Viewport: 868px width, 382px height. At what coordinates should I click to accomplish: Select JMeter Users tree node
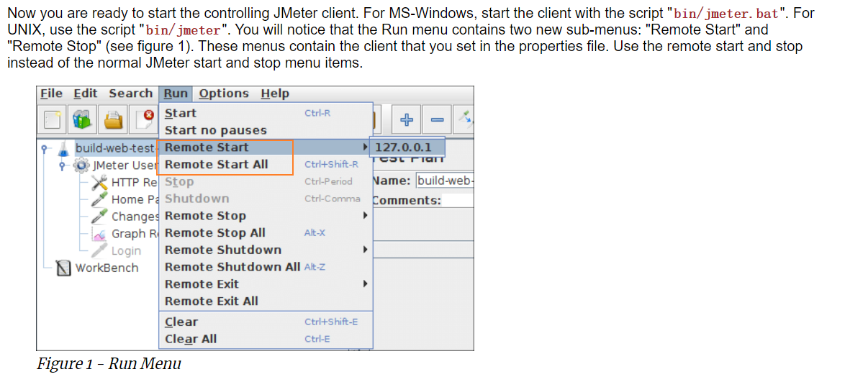point(125,165)
